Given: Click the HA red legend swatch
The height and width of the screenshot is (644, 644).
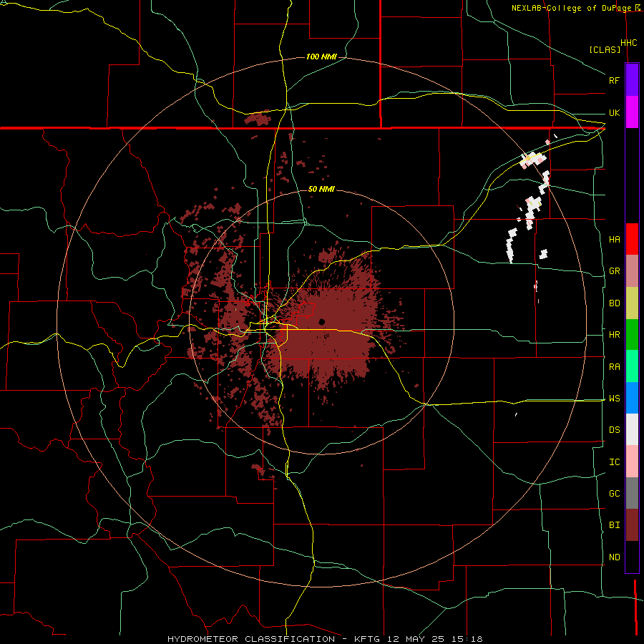Looking at the screenshot, I should (x=632, y=239).
